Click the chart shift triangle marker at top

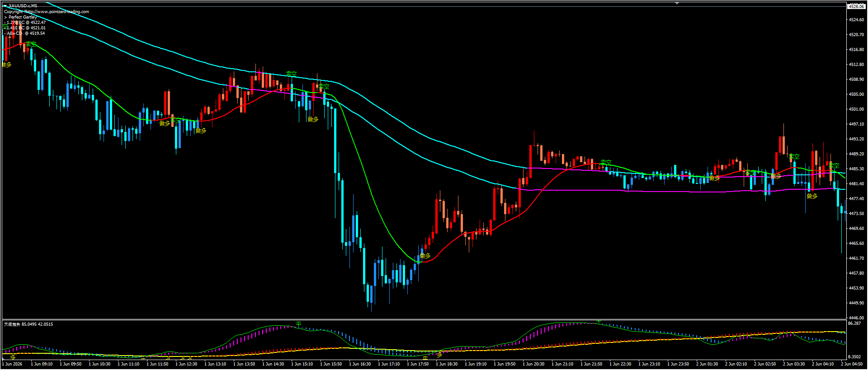pyautogui.click(x=677, y=3)
